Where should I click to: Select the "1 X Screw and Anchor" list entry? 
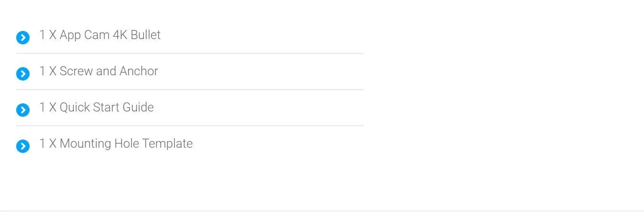click(98, 71)
